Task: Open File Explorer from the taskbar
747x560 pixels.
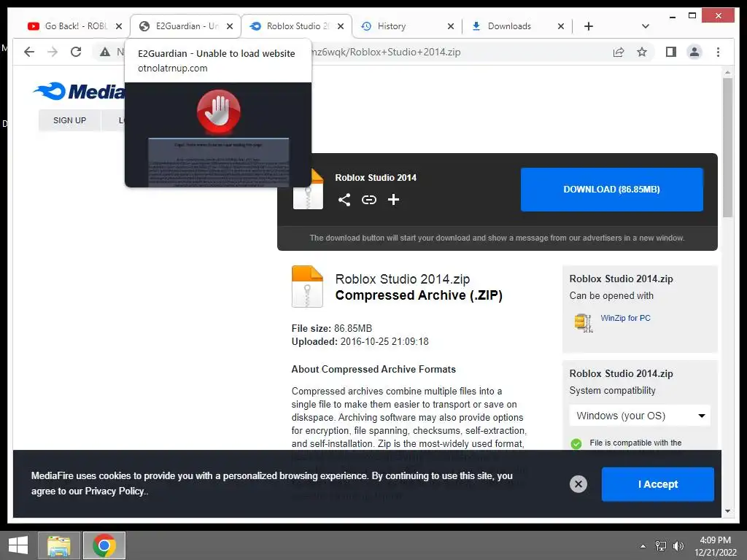Action: (58, 545)
